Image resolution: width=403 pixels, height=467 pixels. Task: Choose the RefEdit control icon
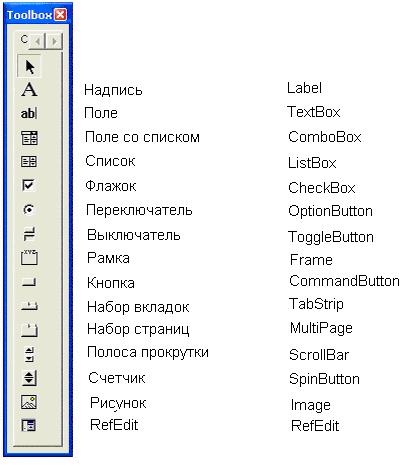(29, 425)
